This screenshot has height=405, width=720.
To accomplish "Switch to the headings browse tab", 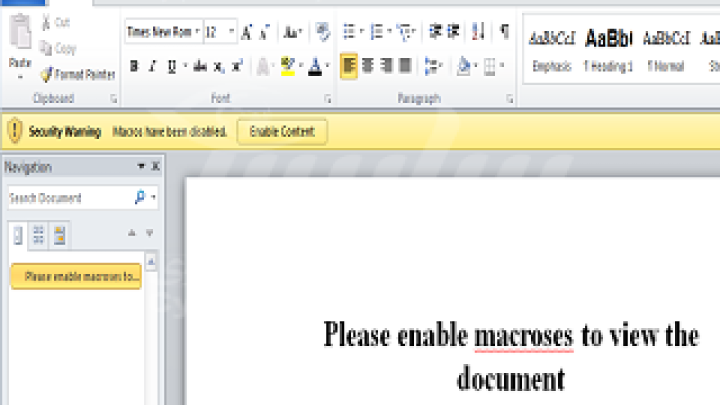I will [18, 236].
